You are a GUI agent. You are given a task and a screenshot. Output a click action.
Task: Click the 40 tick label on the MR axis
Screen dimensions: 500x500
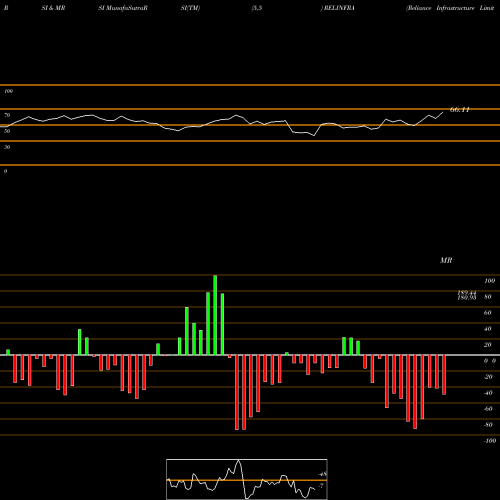coord(488,329)
